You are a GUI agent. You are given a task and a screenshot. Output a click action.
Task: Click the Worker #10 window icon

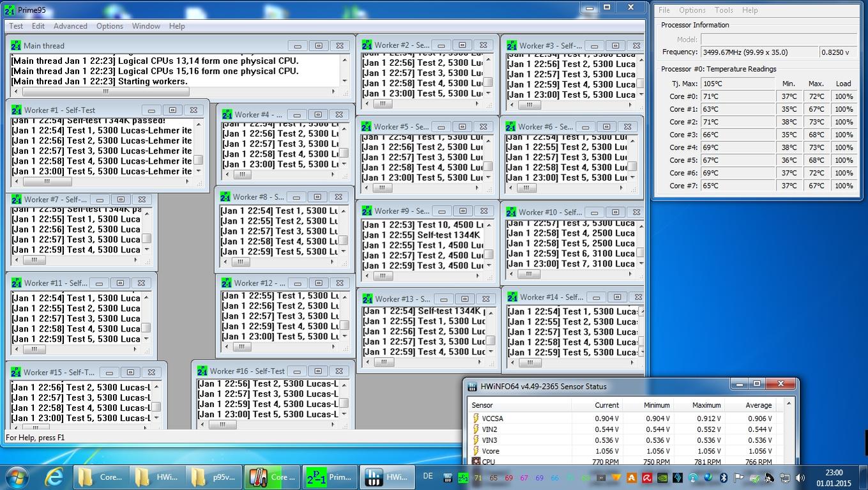pos(512,212)
